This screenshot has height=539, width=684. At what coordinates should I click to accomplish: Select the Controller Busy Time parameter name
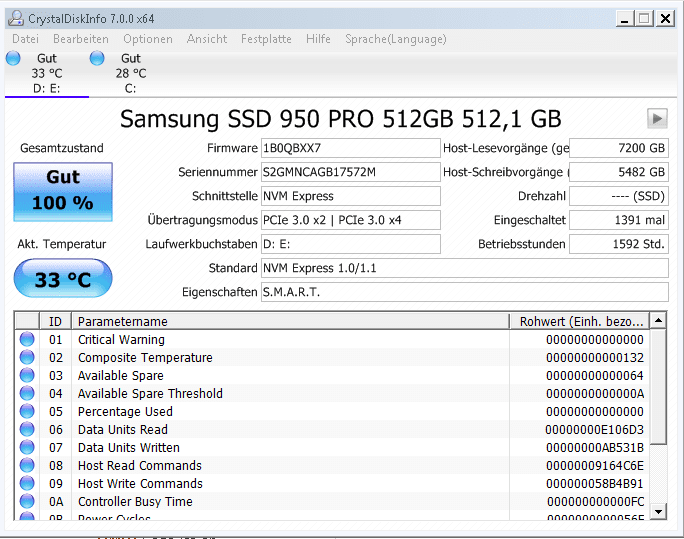click(x=135, y=501)
